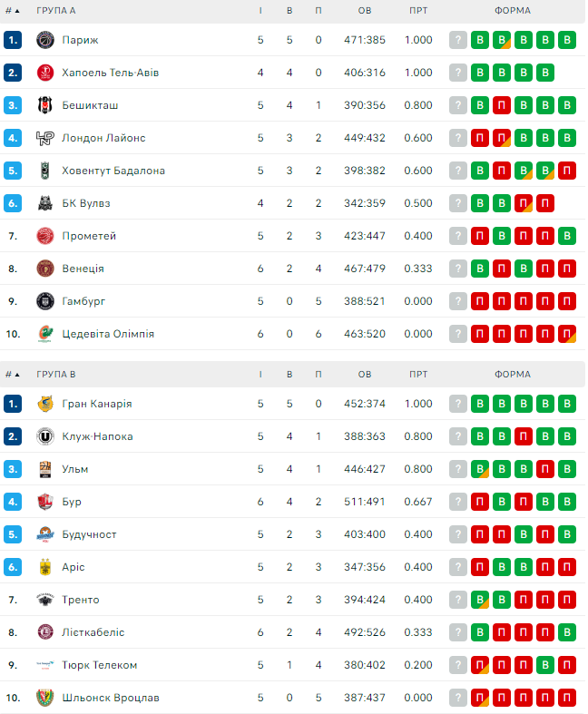Click Paris's upcoming match question-mark badge

click(458, 40)
